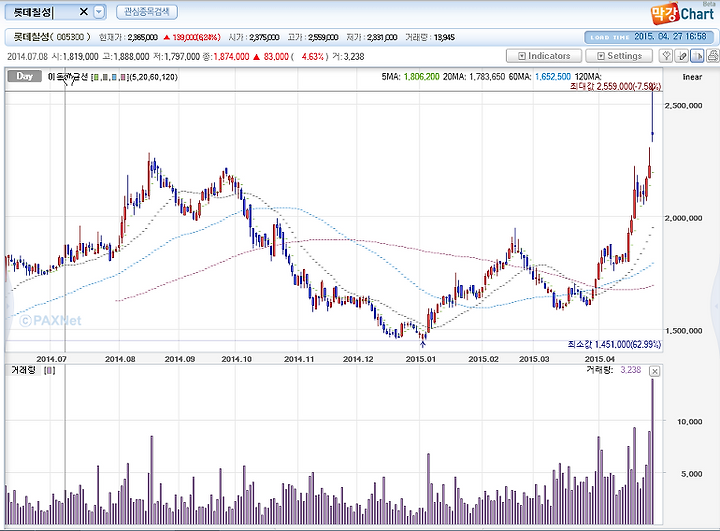The width and height of the screenshot is (720, 531).
Task: Click the 5,000 volume axis label
Action: [x=692, y=474]
